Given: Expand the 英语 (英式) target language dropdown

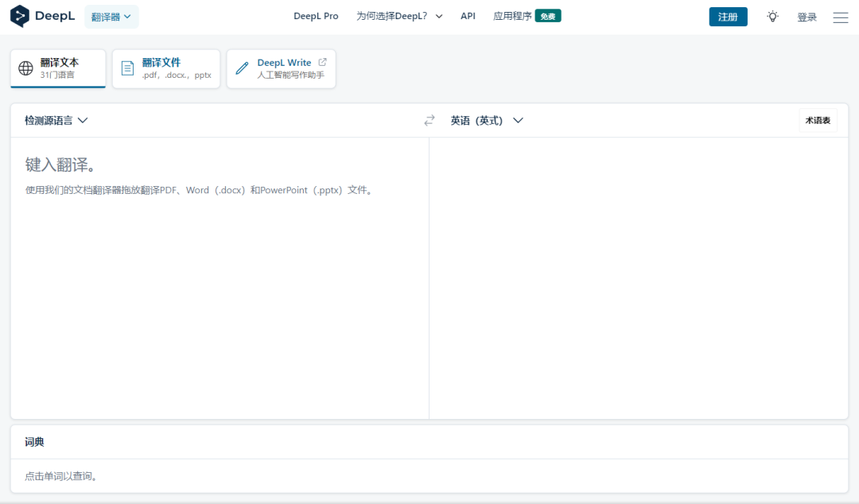Looking at the screenshot, I should [487, 121].
